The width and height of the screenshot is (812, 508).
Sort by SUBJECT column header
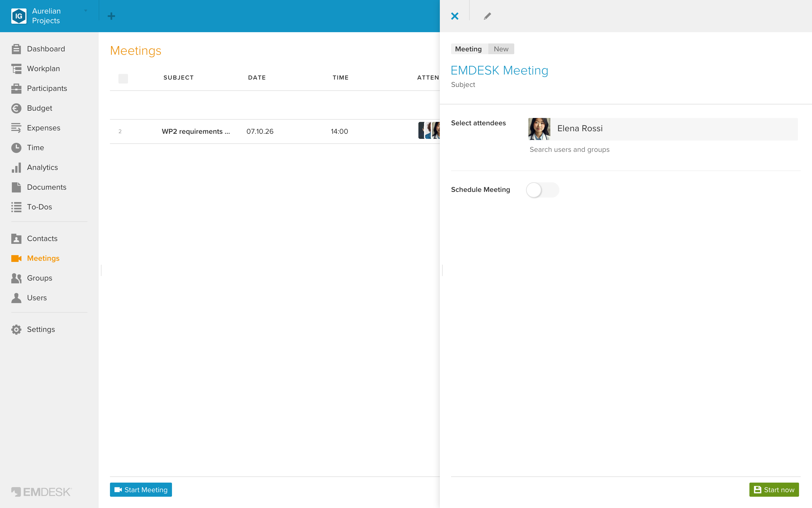click(x=178, y=78)
